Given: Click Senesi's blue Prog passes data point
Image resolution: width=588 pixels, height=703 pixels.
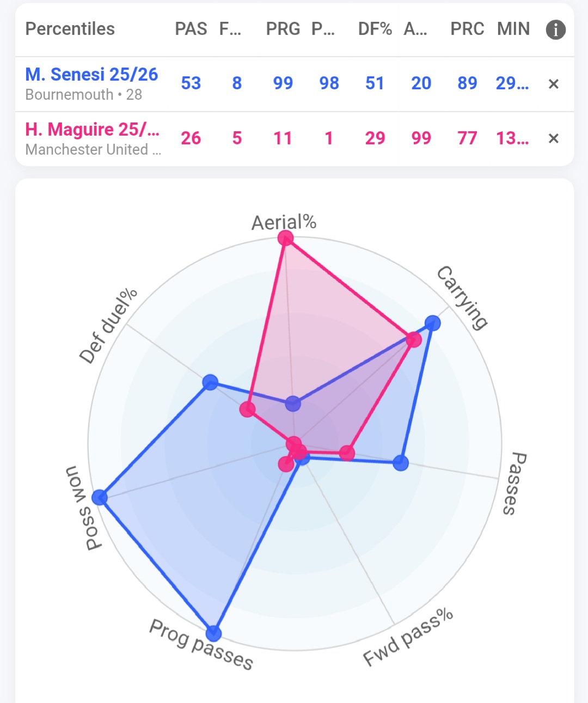Looking at the screenshot, I should point(213,633).
